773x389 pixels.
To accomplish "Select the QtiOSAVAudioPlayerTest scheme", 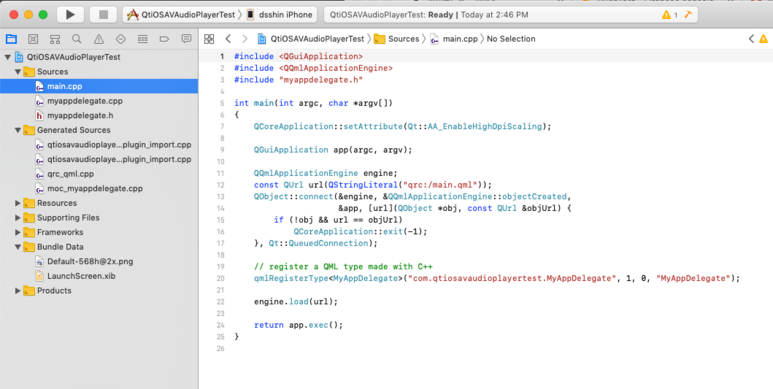I will point(181,15).
